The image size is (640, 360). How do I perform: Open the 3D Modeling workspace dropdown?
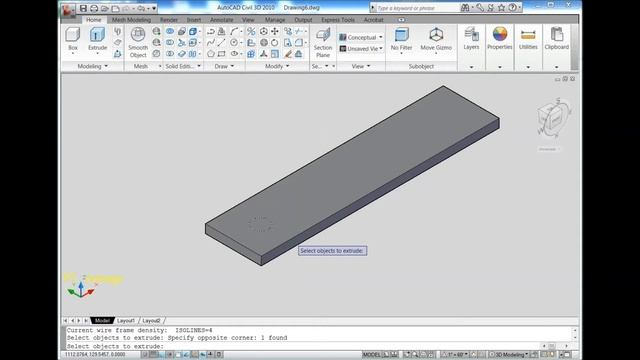pos(509,354)
